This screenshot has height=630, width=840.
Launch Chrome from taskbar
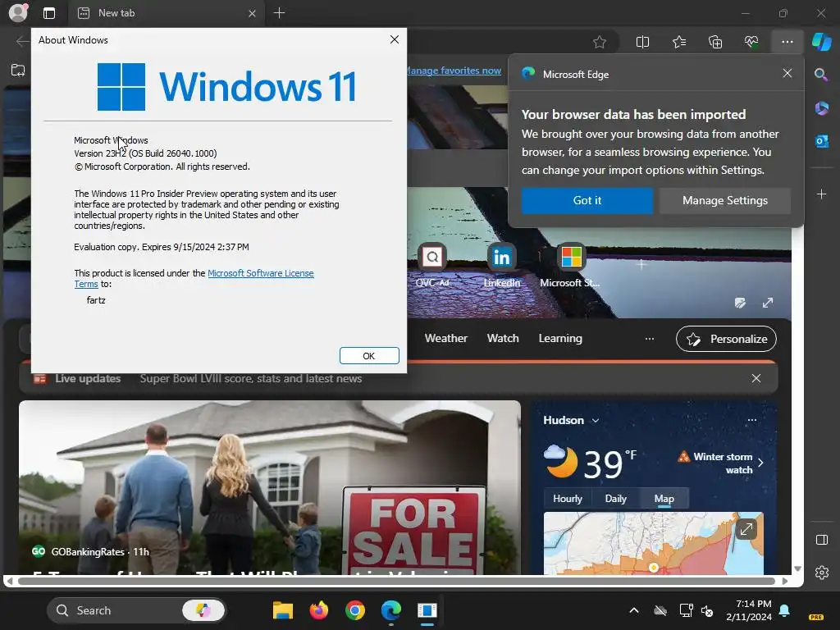tap(354, 610)
